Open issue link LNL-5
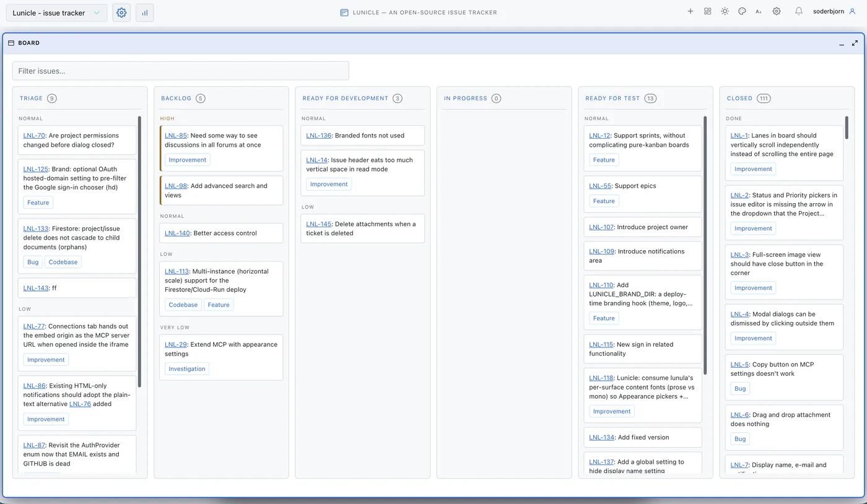This screenshot has height=504, width=867. (739, 365)
